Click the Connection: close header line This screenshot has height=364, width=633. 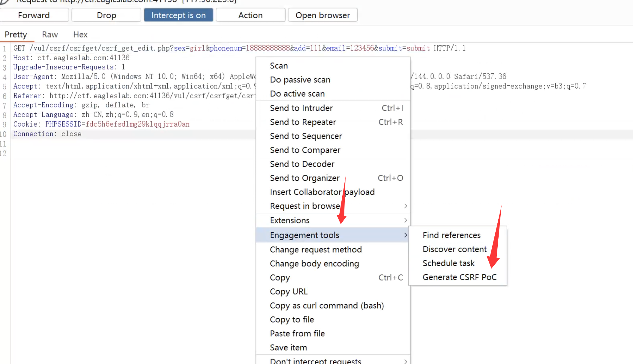(47, 134)
